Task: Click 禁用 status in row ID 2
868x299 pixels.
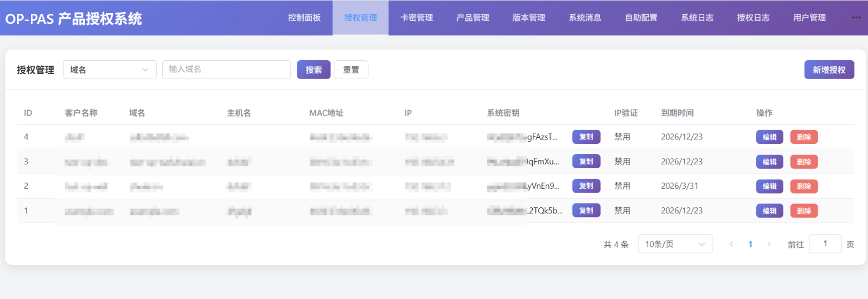Action: pos(622,186)
